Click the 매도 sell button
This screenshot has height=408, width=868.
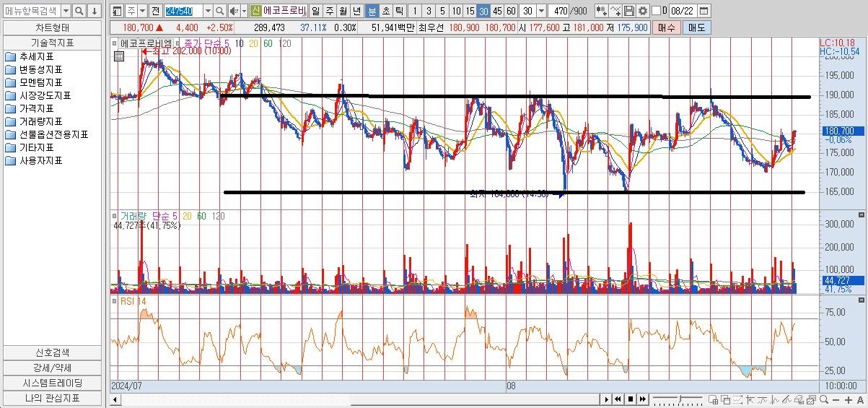tap(696, 27)
